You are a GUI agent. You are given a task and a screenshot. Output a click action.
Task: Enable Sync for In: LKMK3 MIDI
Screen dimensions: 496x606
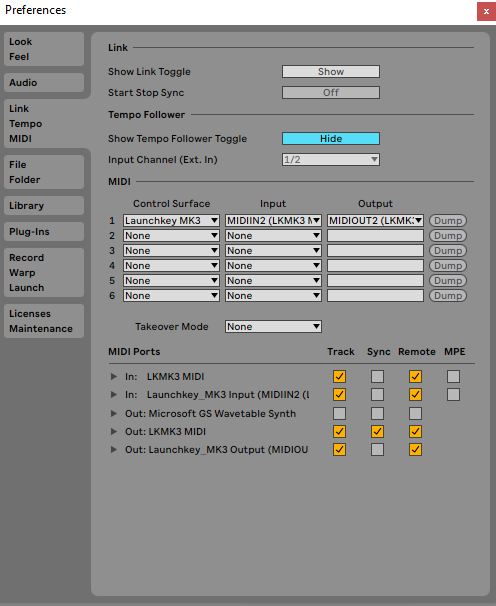(377, 376)
